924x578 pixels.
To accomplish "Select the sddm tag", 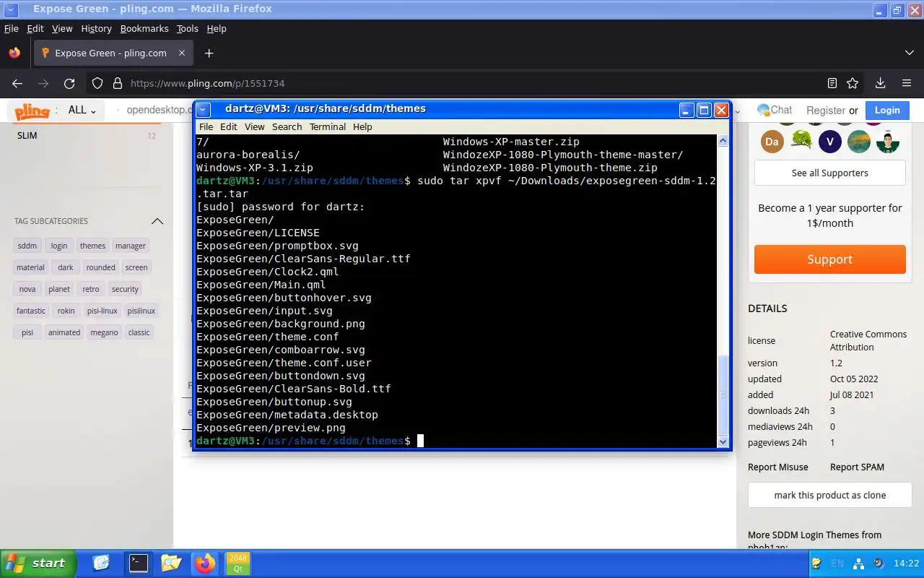I will [27, 246].
